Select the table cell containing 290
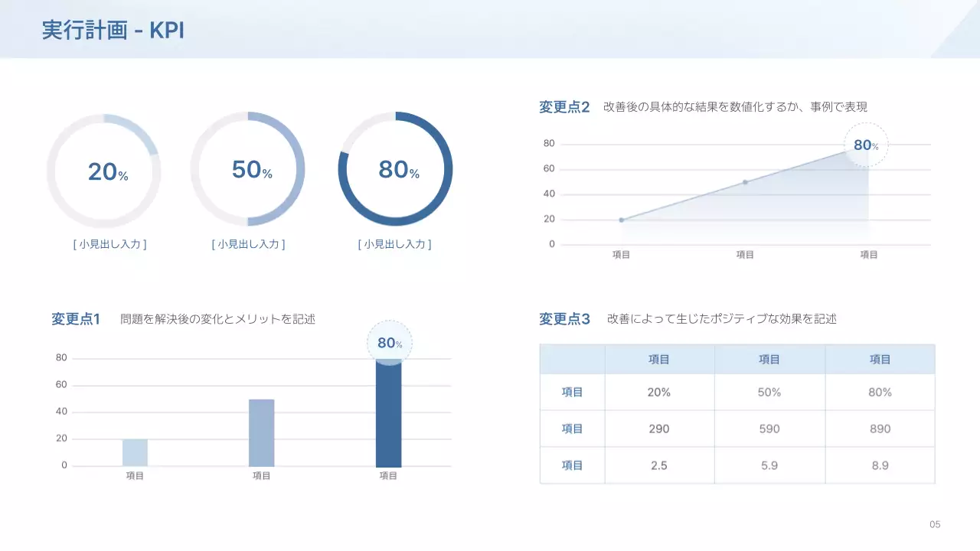Viewport: 980px width, 551px height. point(658,429)
